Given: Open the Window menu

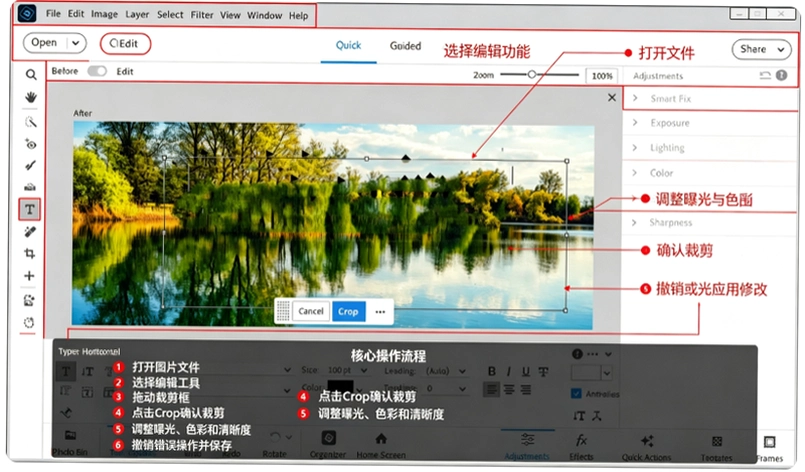Looking at the screenshot, I should 264,15.
